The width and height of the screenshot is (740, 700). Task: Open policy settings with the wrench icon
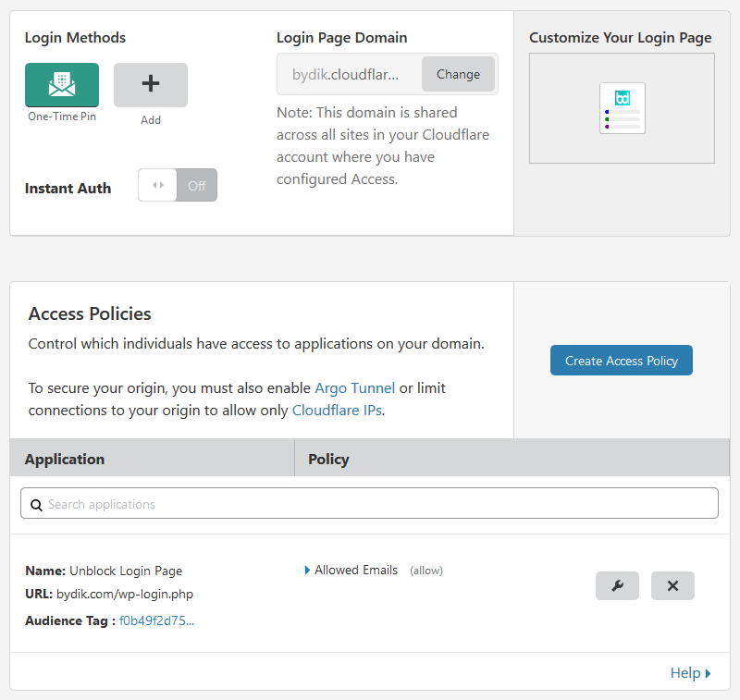coord(617,585)
